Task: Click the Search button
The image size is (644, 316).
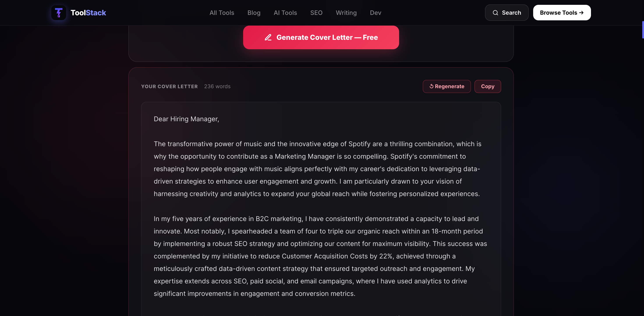Action: 506,13
